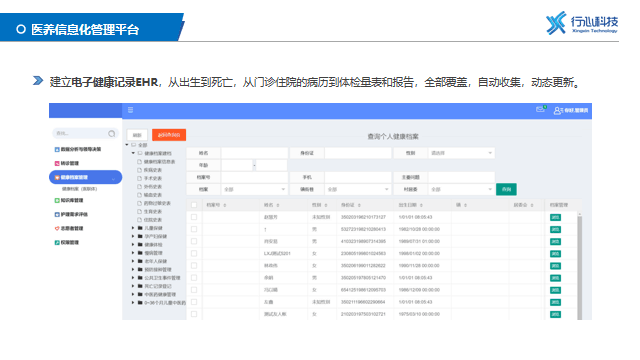Screen dimensions: 640x360
Task: Click 浏览 button for ID 350203196210173127
Action: tap(556, 217)
